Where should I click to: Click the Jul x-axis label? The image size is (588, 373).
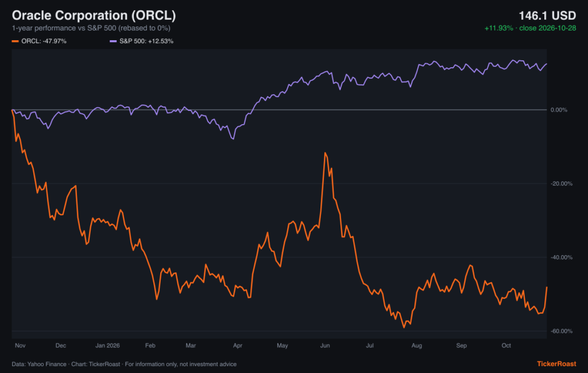pyautogui.click(x=370, y=345)
